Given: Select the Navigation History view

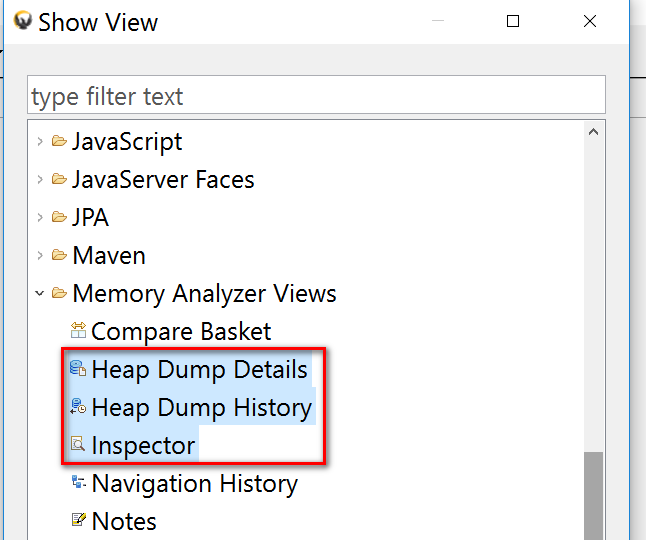Looking at the screenshot, I should 194,483.
